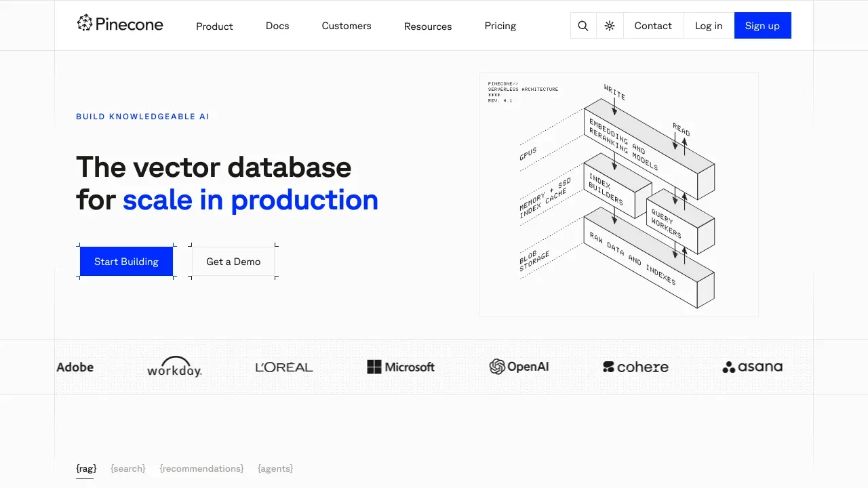Viewport: 868px width, 488px height.
Task: Expand the Resources navigation menu
Action: pyautogui.click(x=428, y=26)
